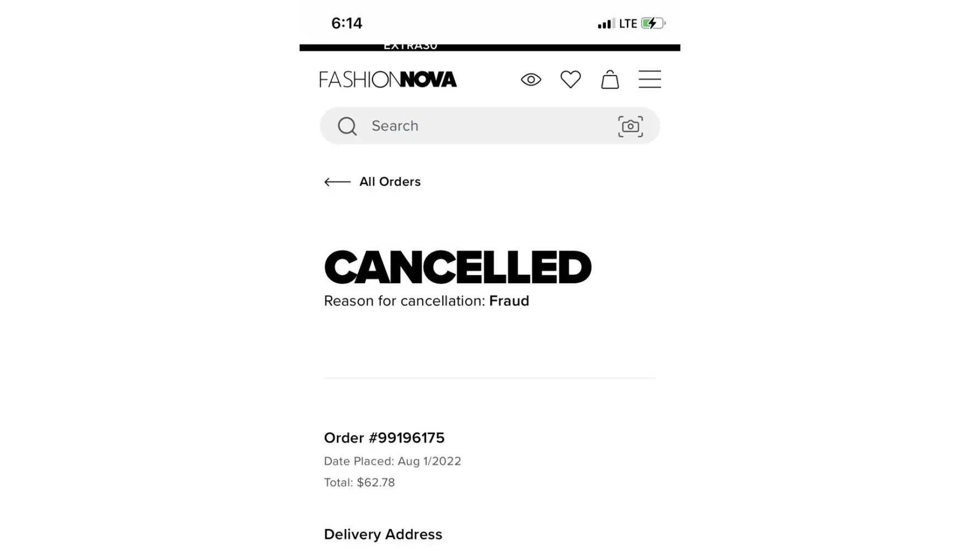Click the CANCELLED status heading

point(457,267)
